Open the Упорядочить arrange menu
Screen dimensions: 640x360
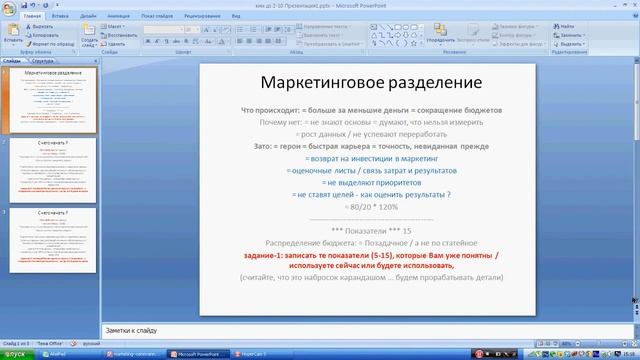(x=440, y=33)
